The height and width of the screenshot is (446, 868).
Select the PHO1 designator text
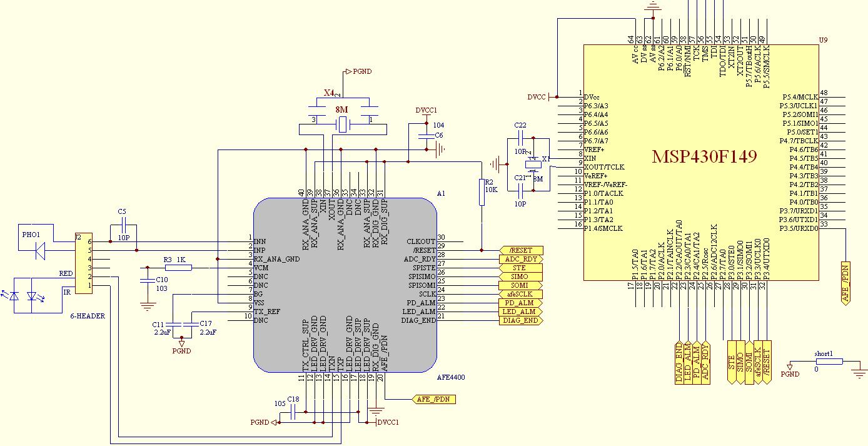32,235
